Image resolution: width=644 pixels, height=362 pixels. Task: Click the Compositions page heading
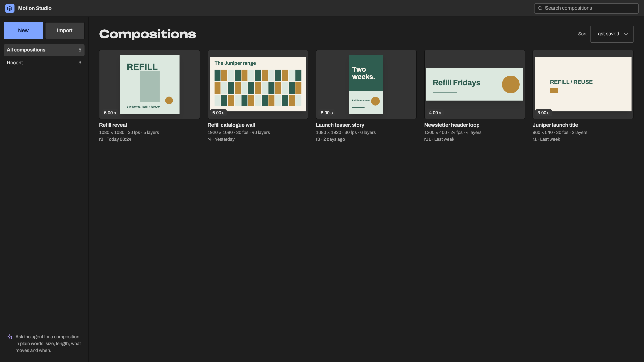148,34
